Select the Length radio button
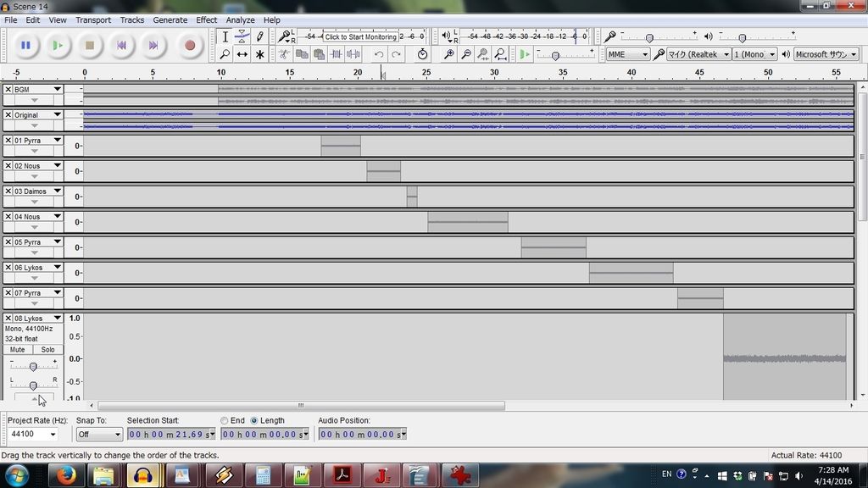Viewport: 868px width, 488px height. tap(254, 420)
